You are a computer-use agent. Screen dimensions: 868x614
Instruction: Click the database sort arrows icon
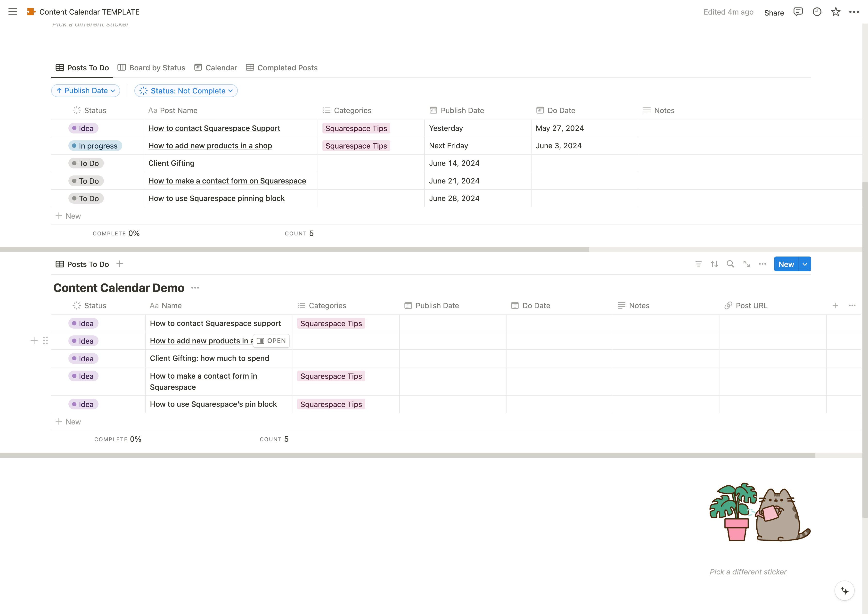click(714, 264)
